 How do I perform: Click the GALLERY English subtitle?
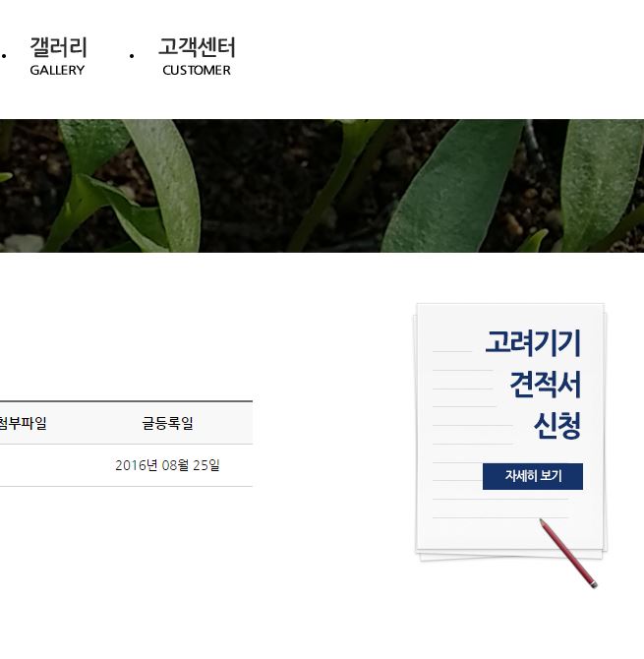57,70
